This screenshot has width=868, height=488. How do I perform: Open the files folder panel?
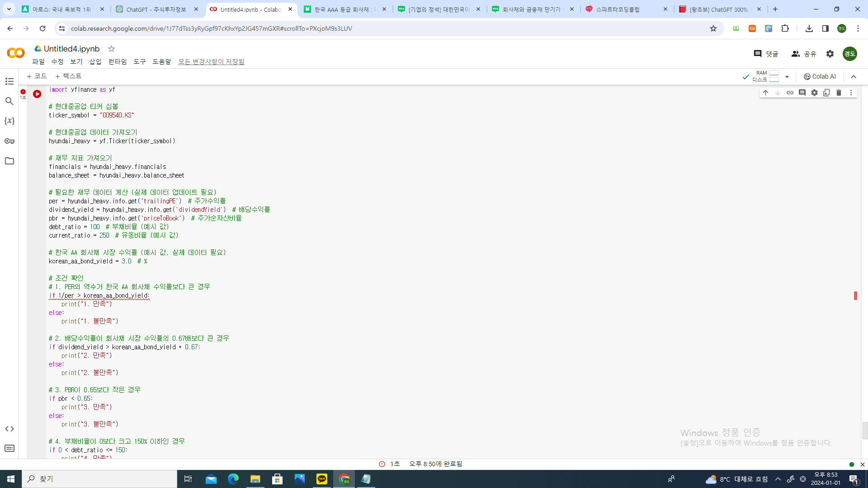click(x=9, y=161)
